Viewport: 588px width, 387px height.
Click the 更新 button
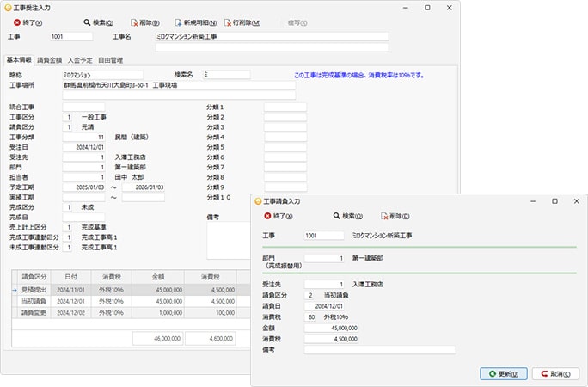coord(504,374)
